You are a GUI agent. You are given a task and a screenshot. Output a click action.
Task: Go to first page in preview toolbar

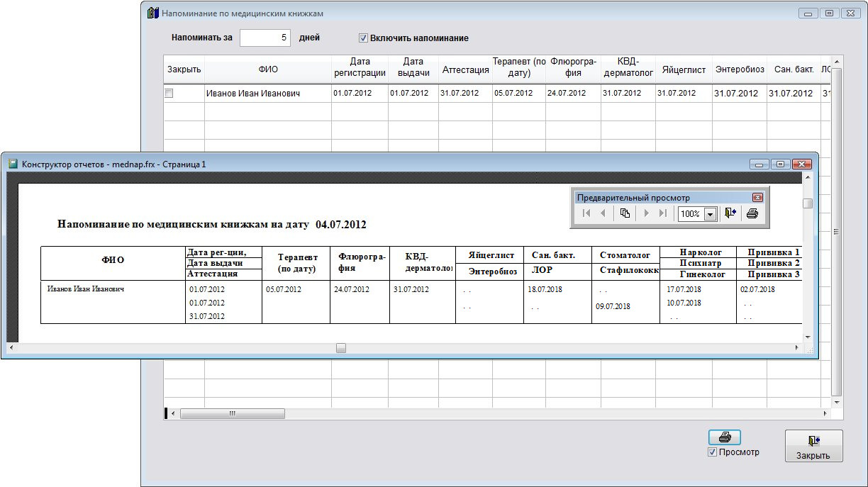[586, 213]
